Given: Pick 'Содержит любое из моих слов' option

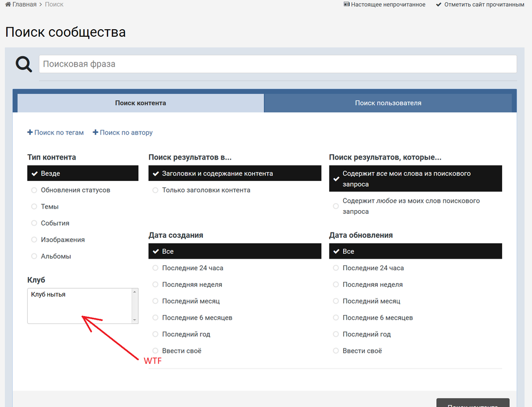Looking at the screenshot, I should click(x=411, y=206).
